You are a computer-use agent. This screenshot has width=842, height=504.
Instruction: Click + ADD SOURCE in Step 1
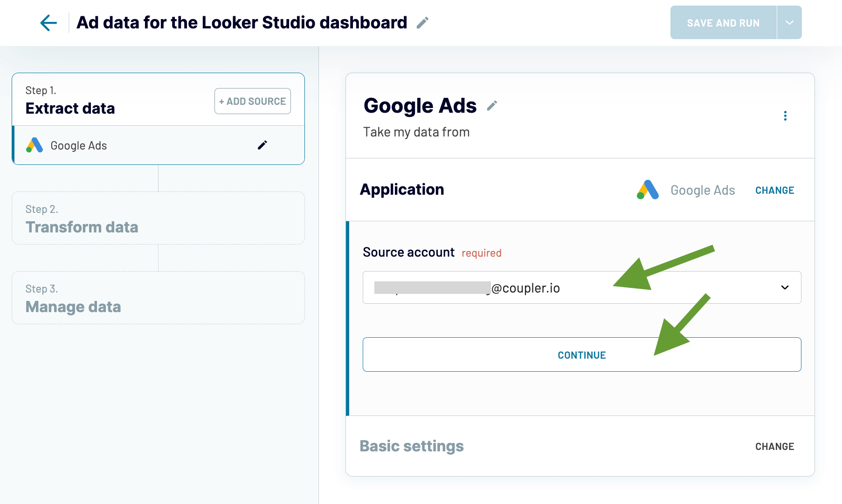[x=252, y=101]
